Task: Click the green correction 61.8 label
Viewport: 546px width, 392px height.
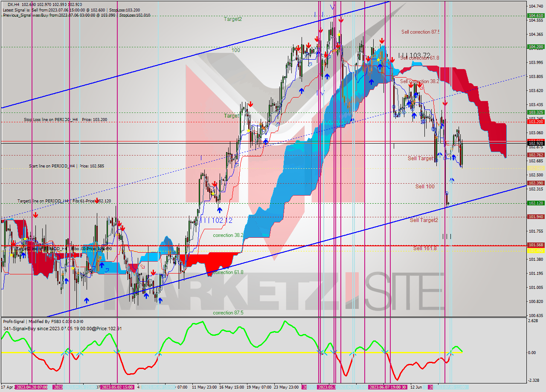Action: tap(228, 272)
